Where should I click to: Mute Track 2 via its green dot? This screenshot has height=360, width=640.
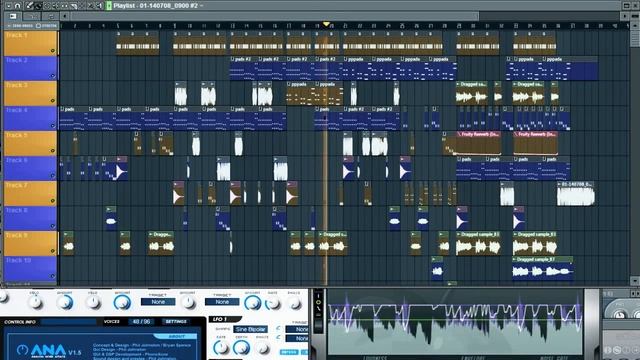(x=53, y=76)
